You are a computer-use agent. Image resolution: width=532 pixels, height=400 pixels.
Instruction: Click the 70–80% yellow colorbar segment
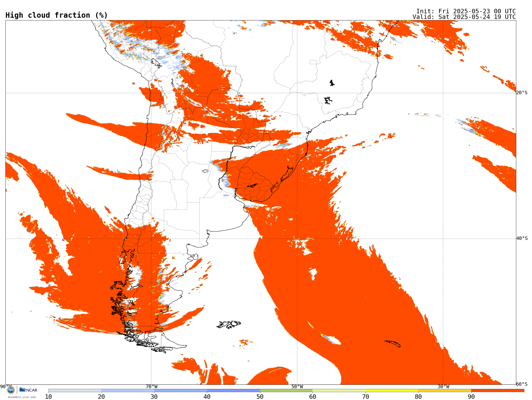[392, 391]
